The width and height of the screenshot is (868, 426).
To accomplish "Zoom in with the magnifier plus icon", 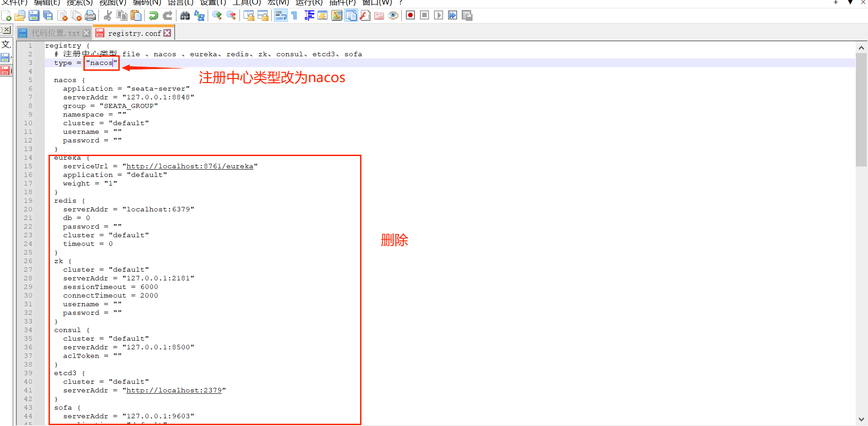I will (x=217, y=16).
